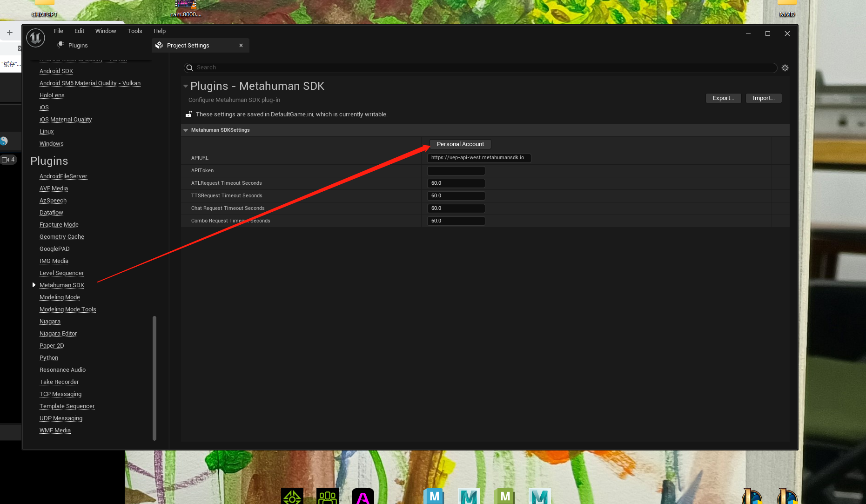Open IMG Media plugin settings
The width and height of the screenshot is (866, 504).
pos(54,261)
